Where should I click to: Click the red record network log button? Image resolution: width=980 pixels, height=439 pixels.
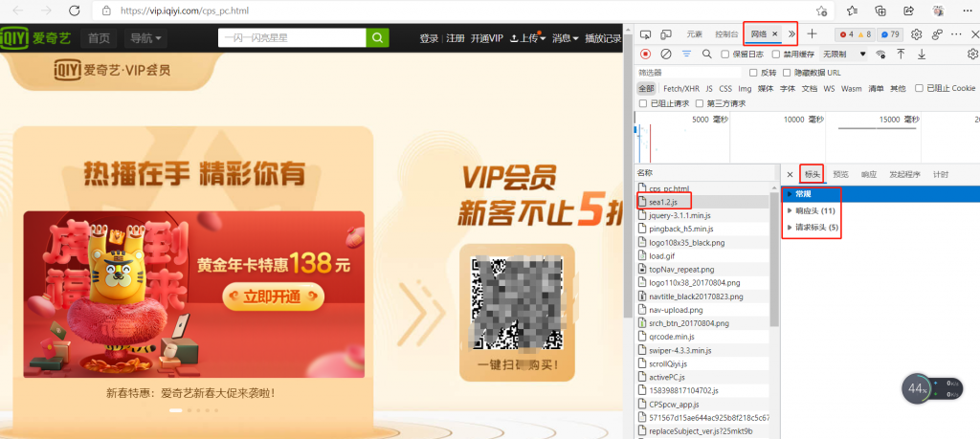coord(646,55)
